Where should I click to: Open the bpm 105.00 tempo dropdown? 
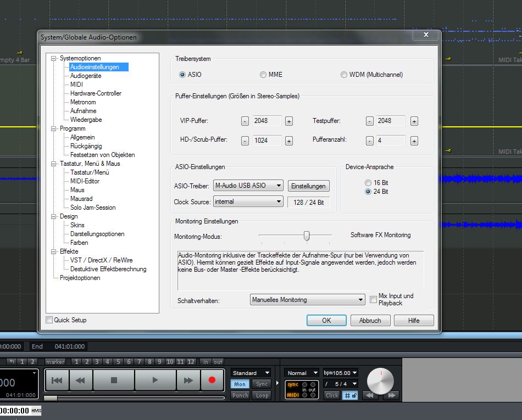340,373
